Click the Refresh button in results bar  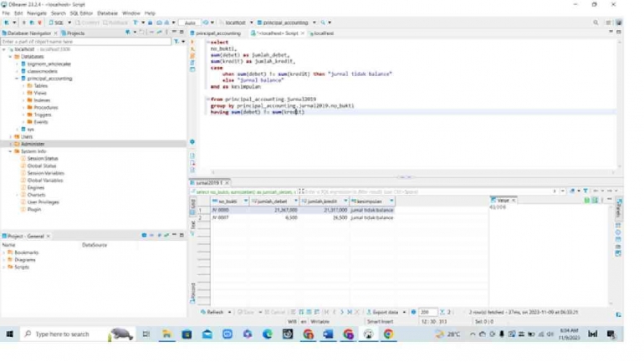click(212, 313)
